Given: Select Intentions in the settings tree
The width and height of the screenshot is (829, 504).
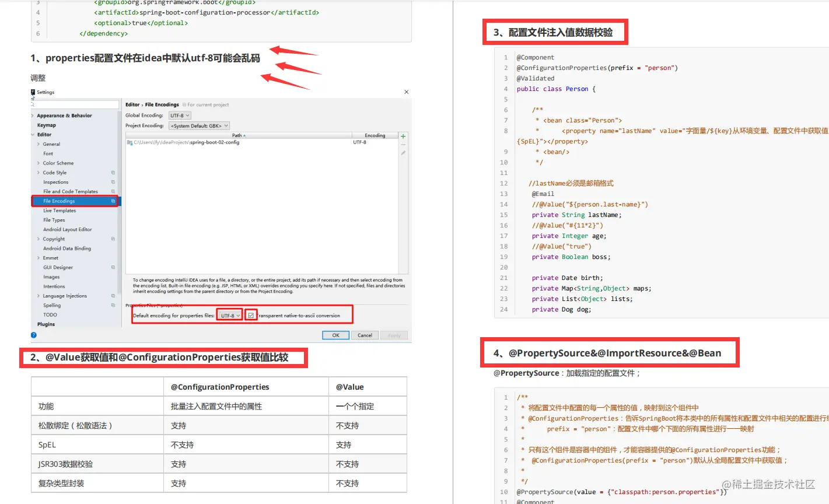Looking at the screenshot, I should [x=54, y=286].
